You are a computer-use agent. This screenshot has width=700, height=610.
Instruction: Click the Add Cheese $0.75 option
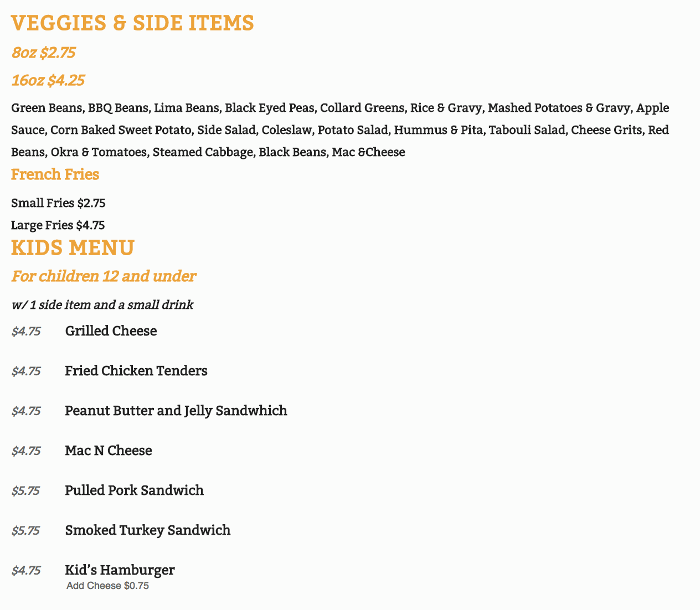107,586
